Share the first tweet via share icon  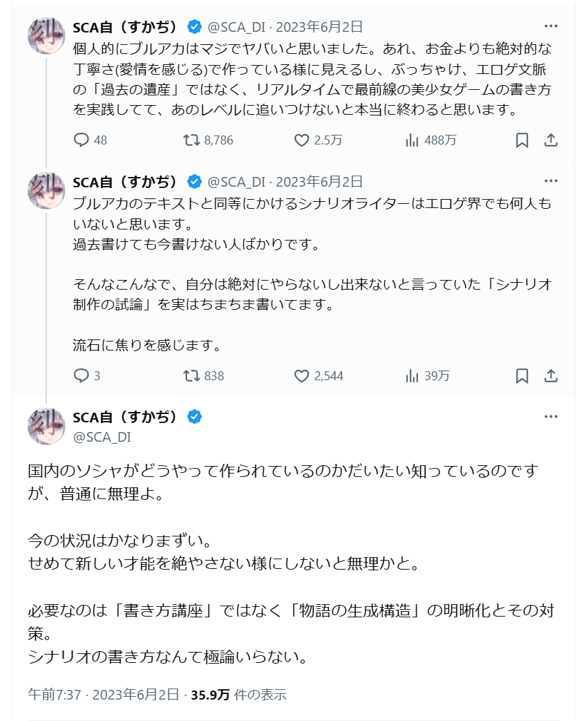[551, 140]
